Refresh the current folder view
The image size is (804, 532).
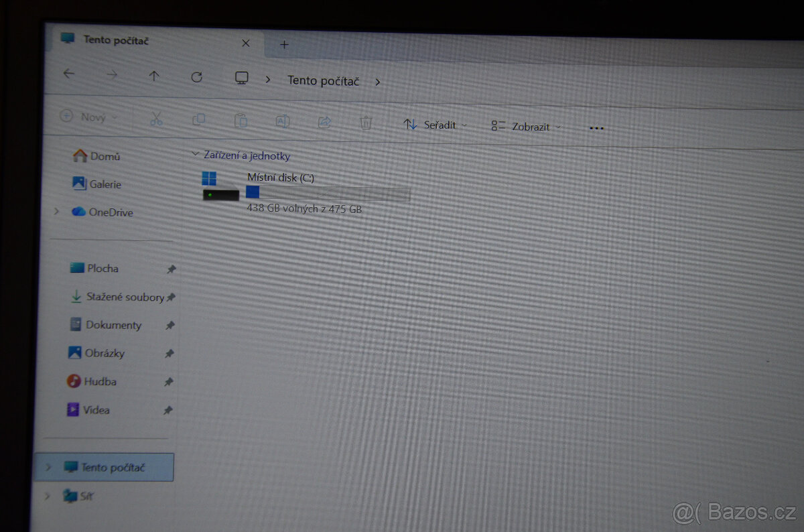196,77
